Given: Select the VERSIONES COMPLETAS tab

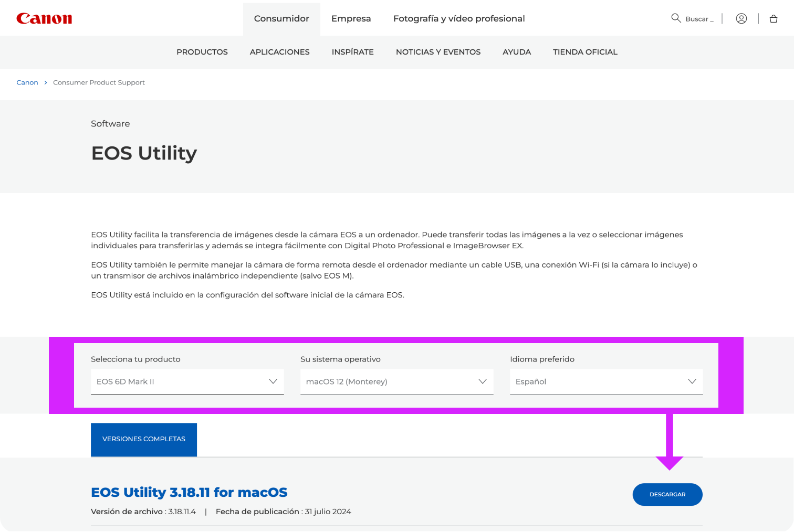Looking at the screenshot, I should coord(144,439).
